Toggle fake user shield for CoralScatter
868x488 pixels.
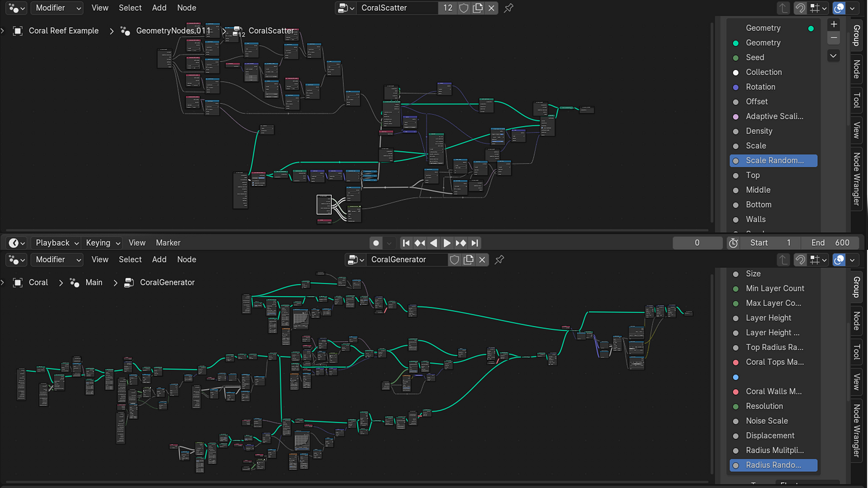[x=464, y=8]
